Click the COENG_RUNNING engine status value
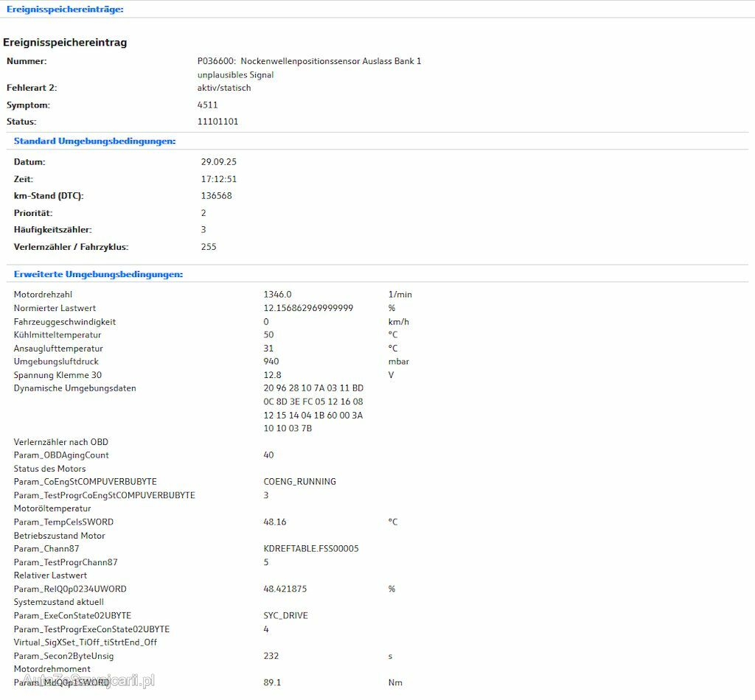Image resolution: width=755 pixels, height=700 pixels. [299, 482]
